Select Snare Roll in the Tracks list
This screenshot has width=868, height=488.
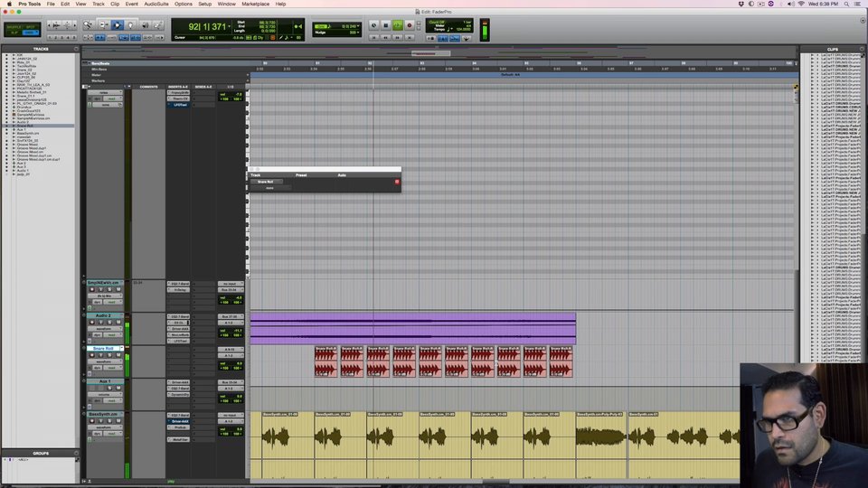(x=25, y=126)
